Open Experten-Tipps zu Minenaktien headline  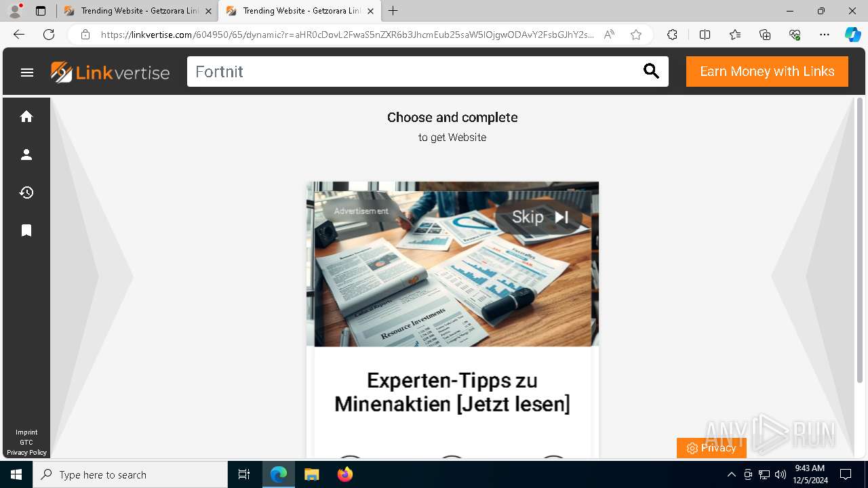click(452, 392)
